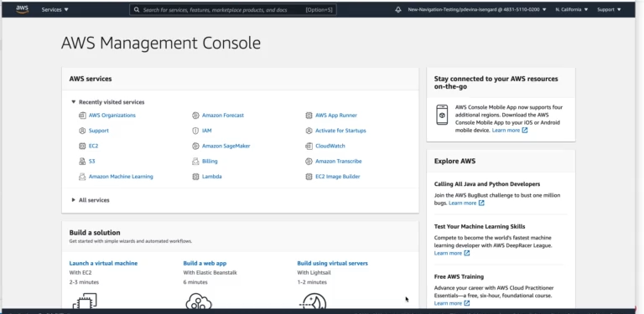Click the Free AWS Training title
Screen dimensions: 644x314
tap(459, 276)
